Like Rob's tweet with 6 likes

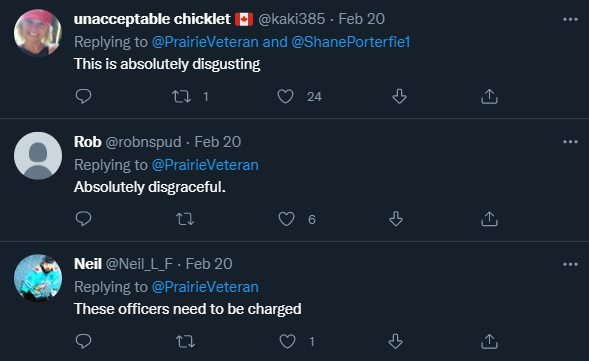click(x=286, y=219)
